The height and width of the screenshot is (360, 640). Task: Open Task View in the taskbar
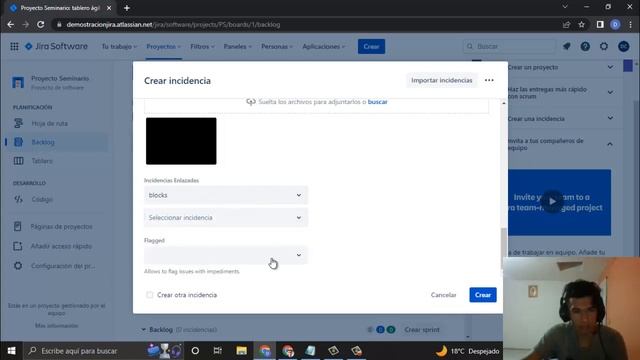(x=218, y=351)
